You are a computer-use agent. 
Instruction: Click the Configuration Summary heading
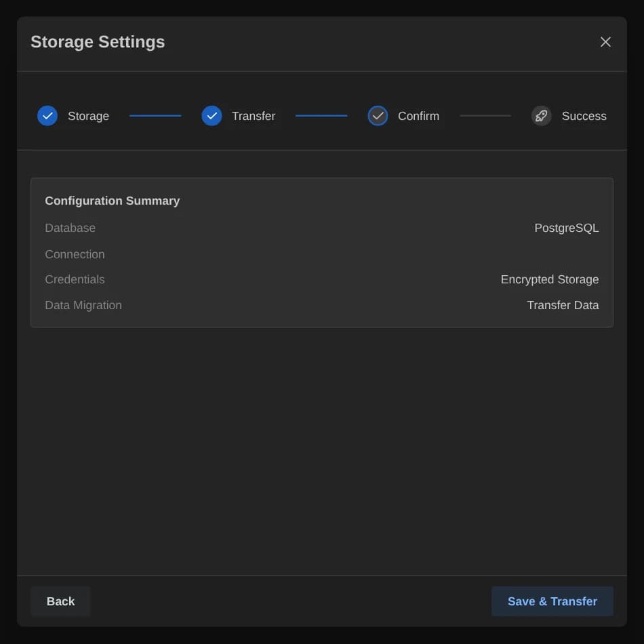112,201
